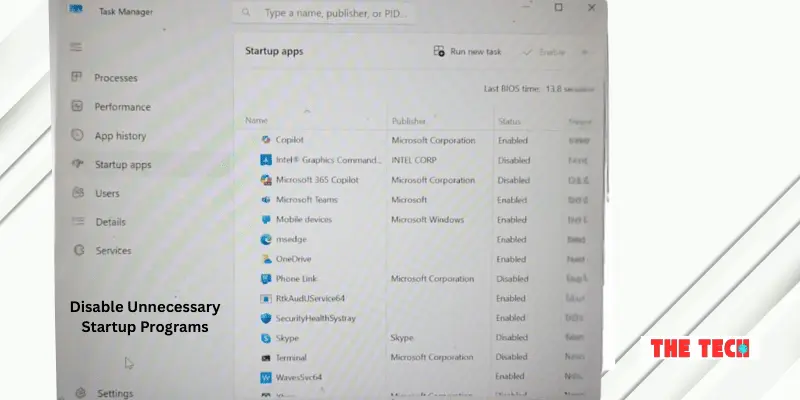Click the WavesSvc64 icon

[266, 378]
